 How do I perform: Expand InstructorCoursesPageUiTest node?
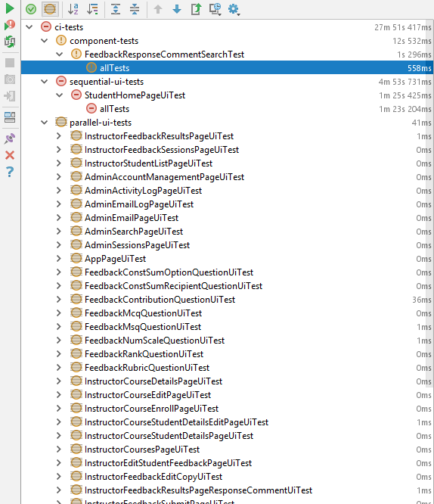coord(59,449)
